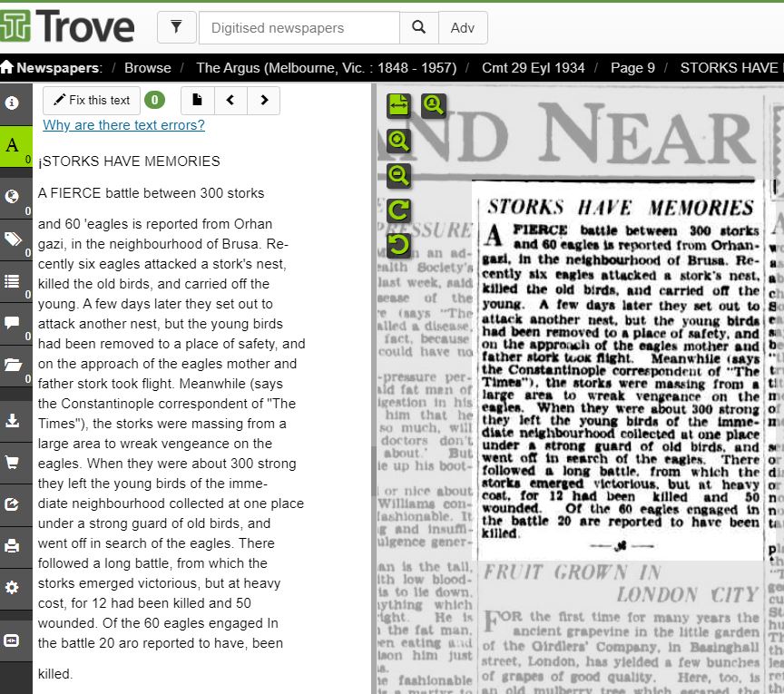The height and width of the screenshot is (694, 784).
Task: Zoom in on newspaper image
Action: coord(398,141)
